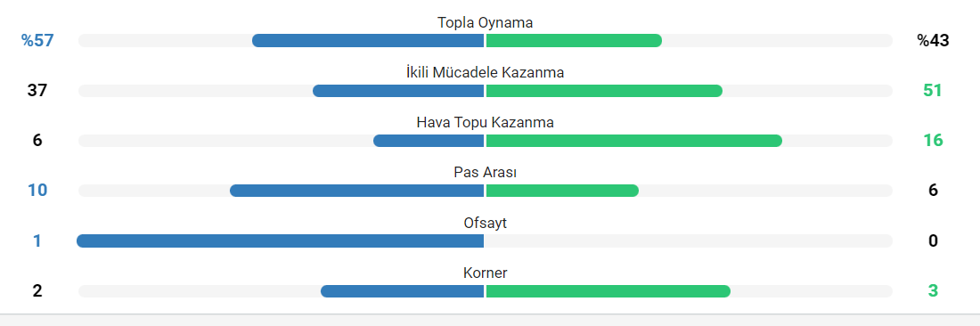Select the green 51 duels value

tap(933, 91)
